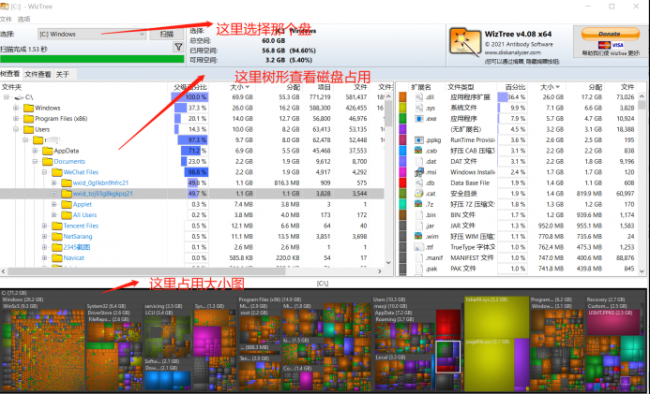650x394 pixels.
Task: Click the 扫描 scan button
Action: 167,34
